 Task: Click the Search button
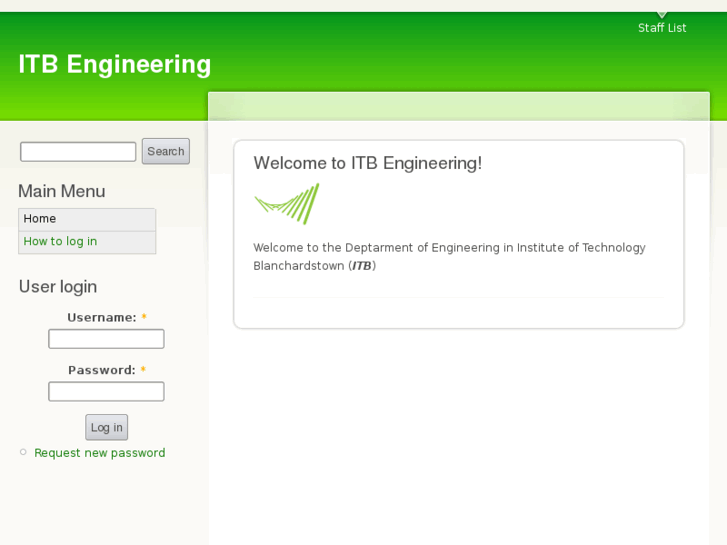coord(166,151)
